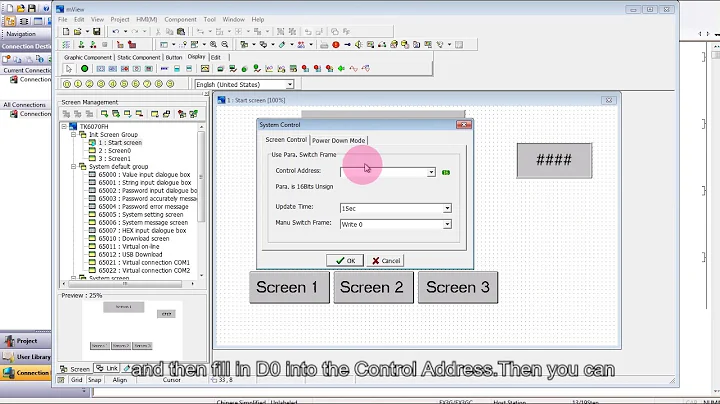The height and width of the screenshot is (404, 720).
Task: Click Align in the bottom status bar
Action: tap(120, 380)
